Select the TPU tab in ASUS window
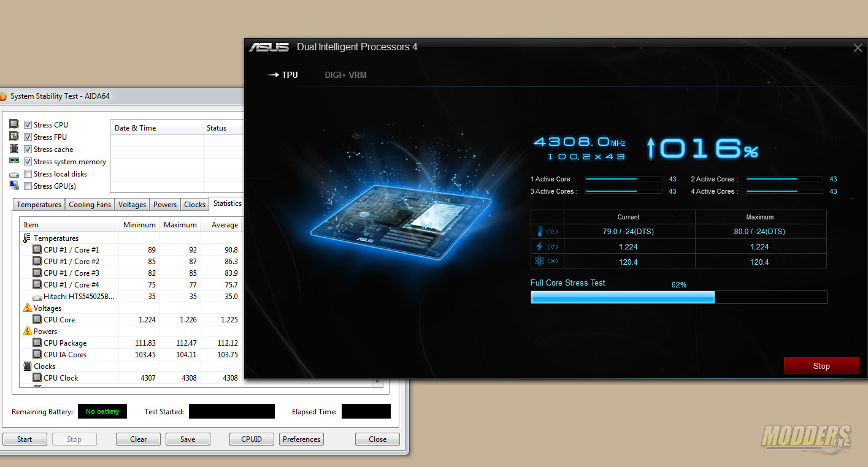This screenshot has height=467, width=868. pos(290,75)
